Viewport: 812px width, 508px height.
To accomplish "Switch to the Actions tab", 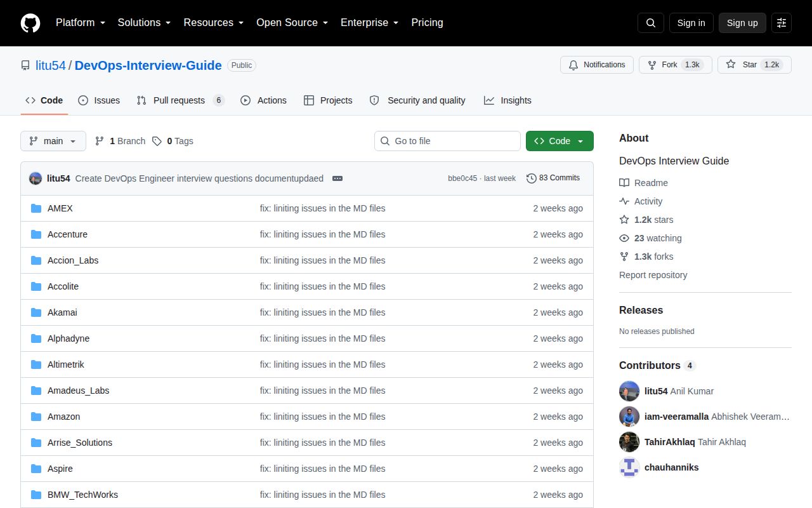I will click(x=263, y=100).
